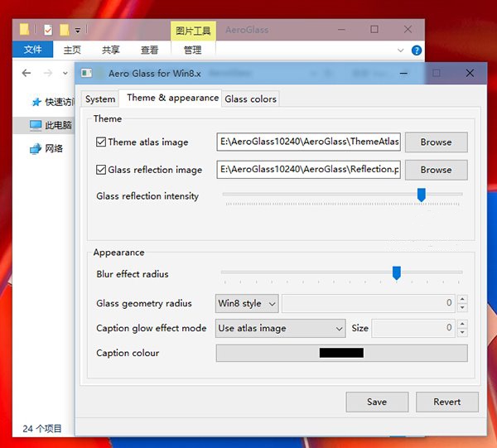Open Glass geometry radius Win8 style dropdown

coord(247,304)
